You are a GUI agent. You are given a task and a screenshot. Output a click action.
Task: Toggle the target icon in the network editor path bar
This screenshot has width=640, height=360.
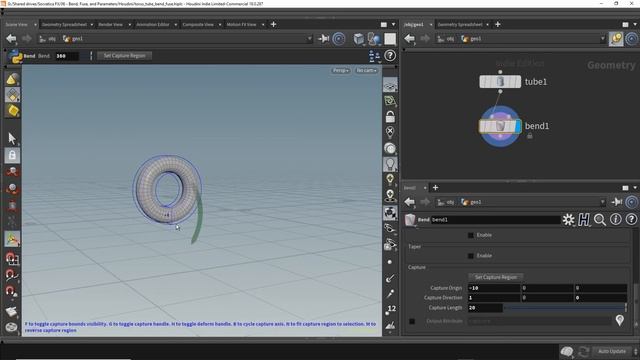[x=631, y=39]
